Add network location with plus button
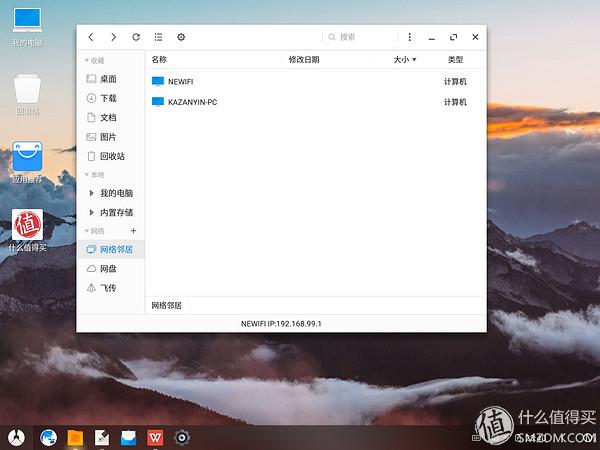This screenshot has width=600, height=450. (x=134, y=231)
